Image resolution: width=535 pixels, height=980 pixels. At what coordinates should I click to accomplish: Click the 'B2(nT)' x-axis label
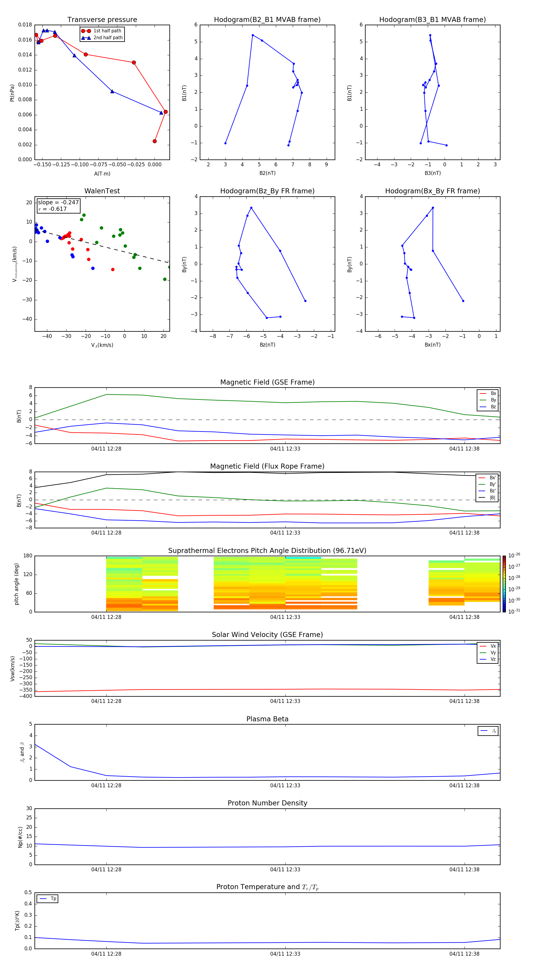click(x=267, y=173)
